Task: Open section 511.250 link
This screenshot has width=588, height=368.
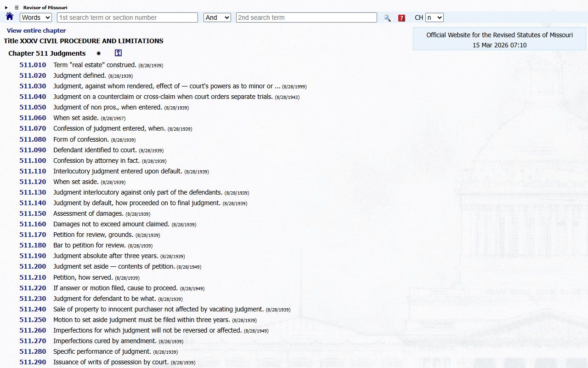Action: [33, 320]
